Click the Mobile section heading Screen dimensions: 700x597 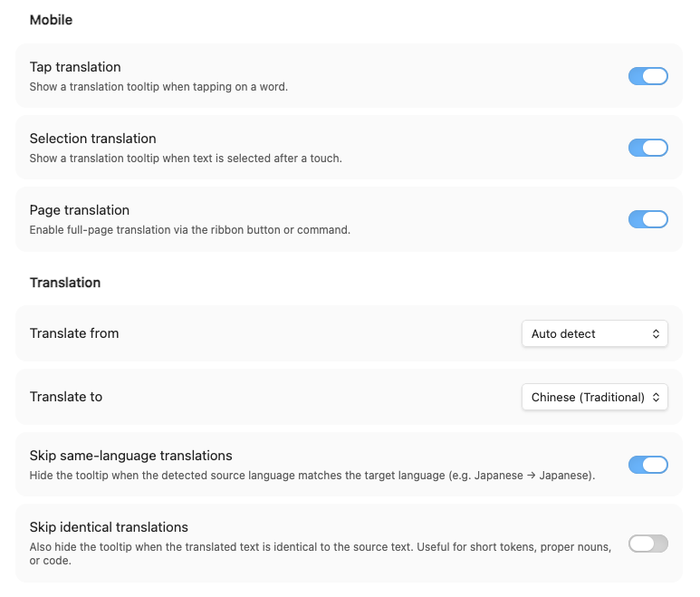coord(51,20)
